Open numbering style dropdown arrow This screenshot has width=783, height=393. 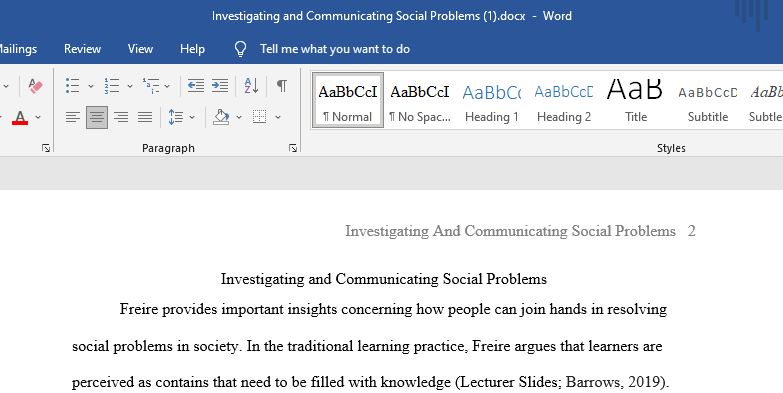(129, 86)
